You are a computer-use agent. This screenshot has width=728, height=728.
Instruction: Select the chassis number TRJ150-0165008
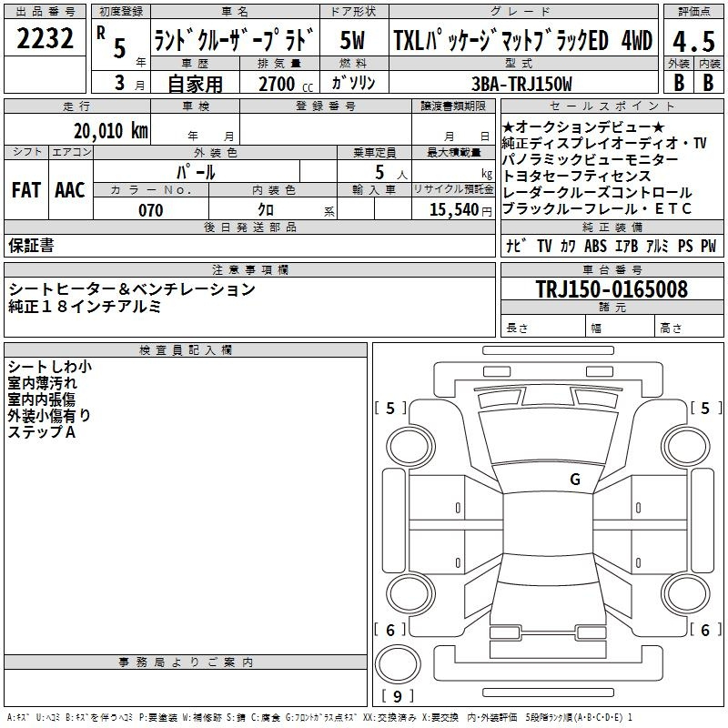click(612, 289)
